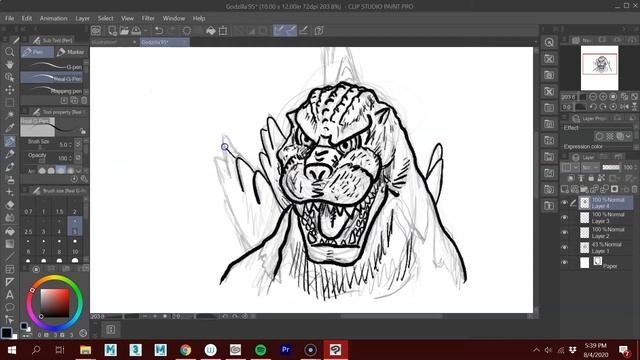This screenshot has width=640, height=360.
Task: Select the rectangle Selection area tool
Action: point(9,102)
